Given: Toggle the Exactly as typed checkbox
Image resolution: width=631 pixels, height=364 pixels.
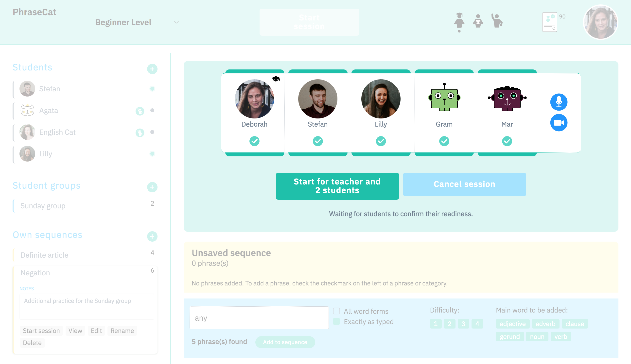Looking at the screenshot, I should click(336, 322).
